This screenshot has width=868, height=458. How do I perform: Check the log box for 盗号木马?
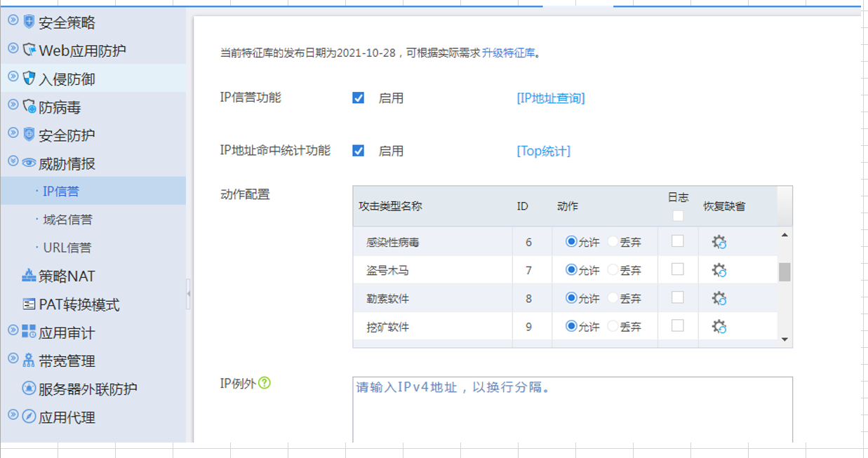pyautogui.click(x=678, y=269)
